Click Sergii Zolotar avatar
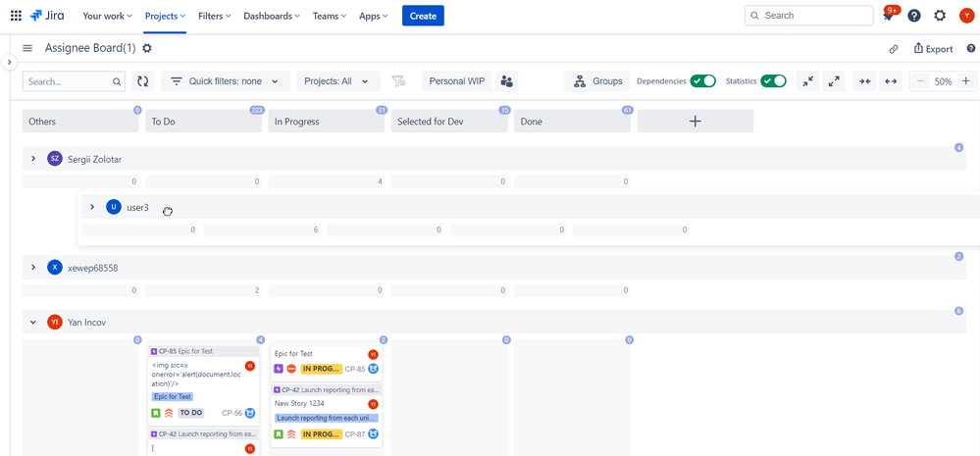The image size is (980, 456). pyautogui.click(x=55, y=159)
